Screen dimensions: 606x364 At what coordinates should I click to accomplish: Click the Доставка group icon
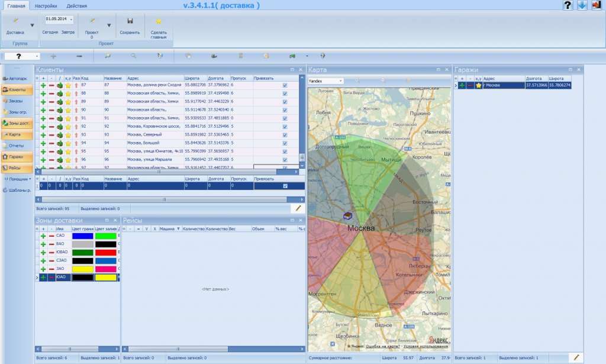coord(15,21)
